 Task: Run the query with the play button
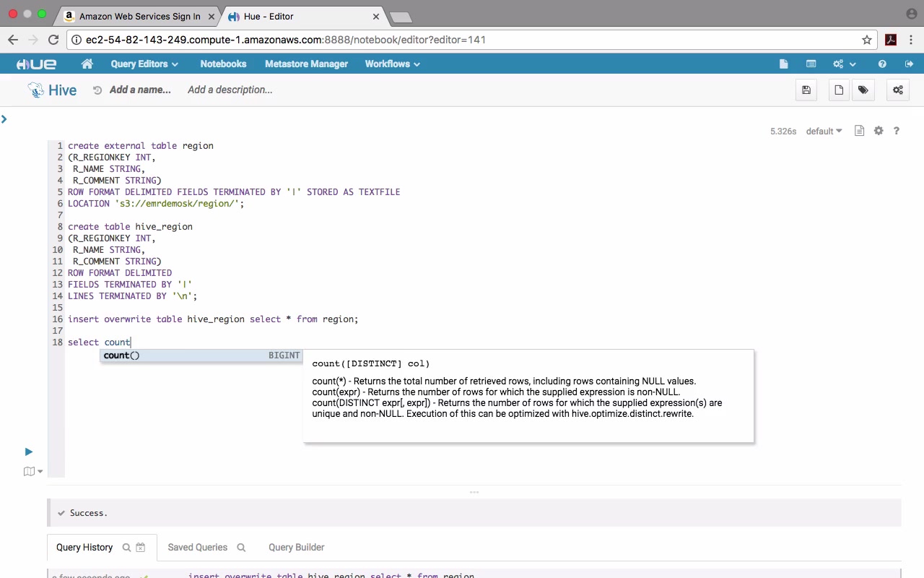pos(29,452)
